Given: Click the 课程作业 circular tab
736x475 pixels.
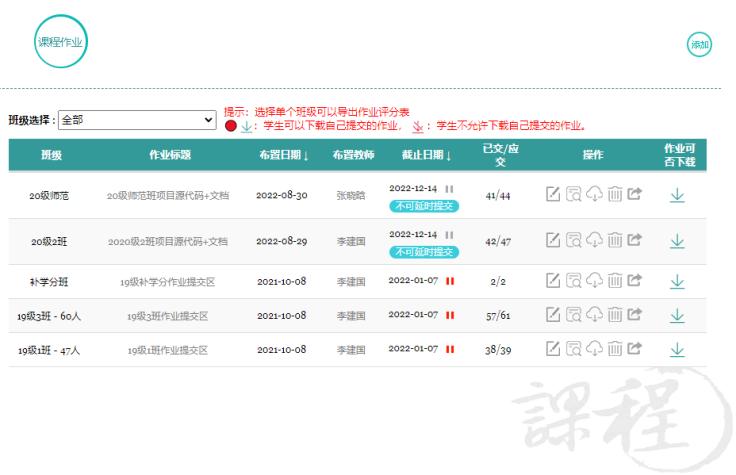Looking at the screenshot, I should click(61, 42).
